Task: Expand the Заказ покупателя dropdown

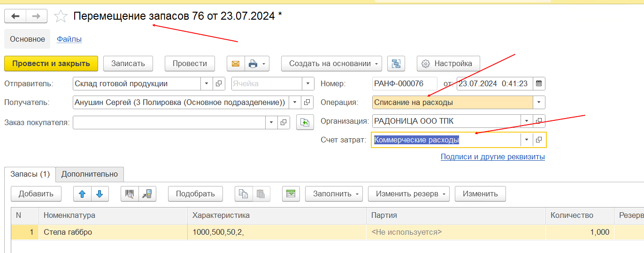Action: (272, 123)
